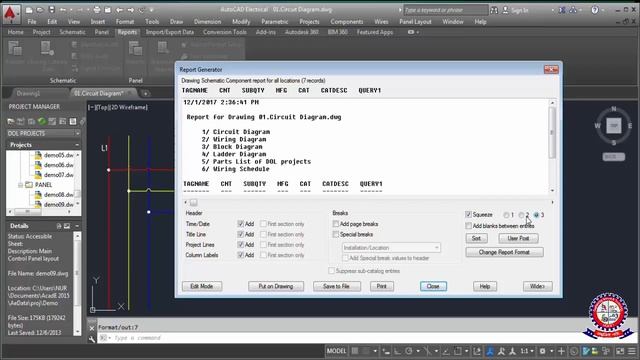This screenshot has height=360, width=640.
Task: Switch to the Drawing1 document tab
Action: pyautogui.click(x=28, y=93)
